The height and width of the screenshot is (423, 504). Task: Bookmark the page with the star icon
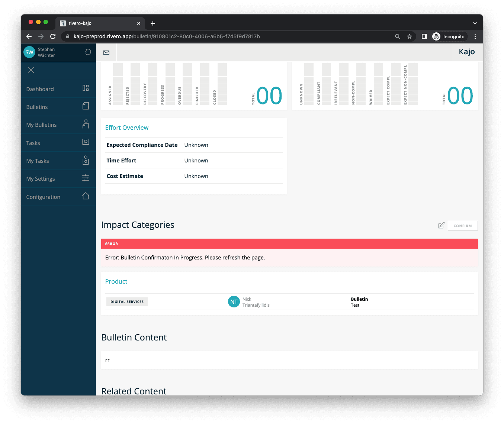point(410,36)
